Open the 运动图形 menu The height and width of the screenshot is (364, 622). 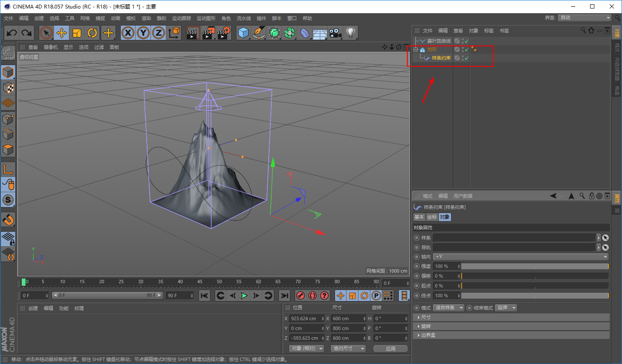point(206,18)
